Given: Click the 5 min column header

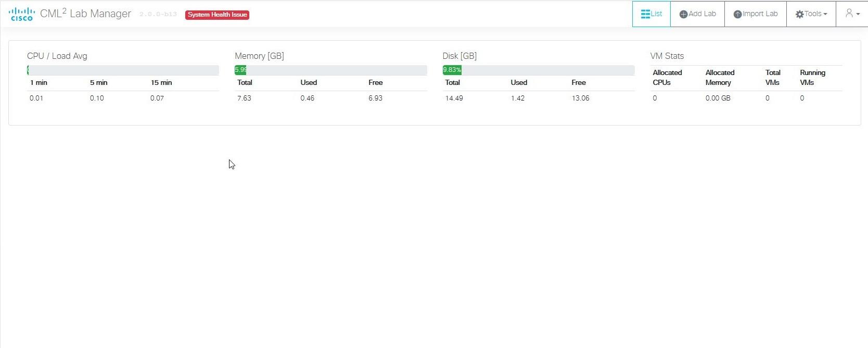Looking at the screenshot, I should click(99, 82).
